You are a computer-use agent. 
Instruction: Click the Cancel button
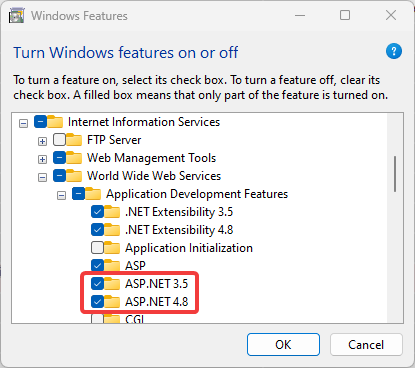(366, 344)
